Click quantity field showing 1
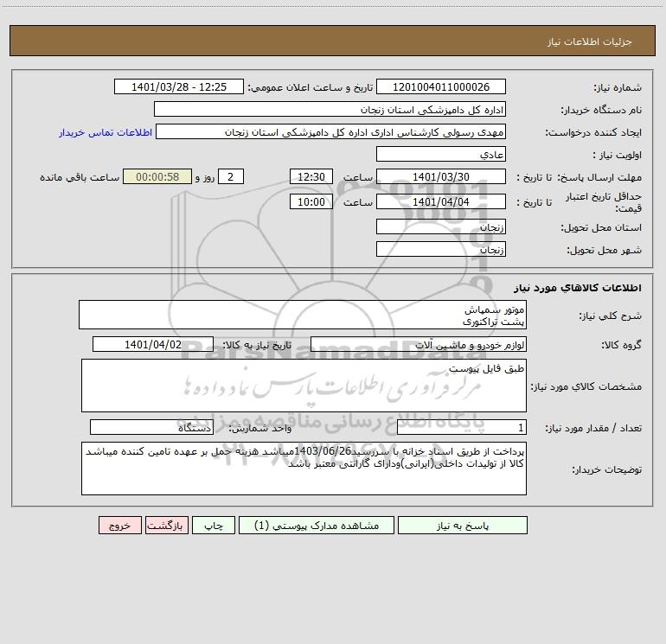666x644 pixels. click(x=462, y=427)
